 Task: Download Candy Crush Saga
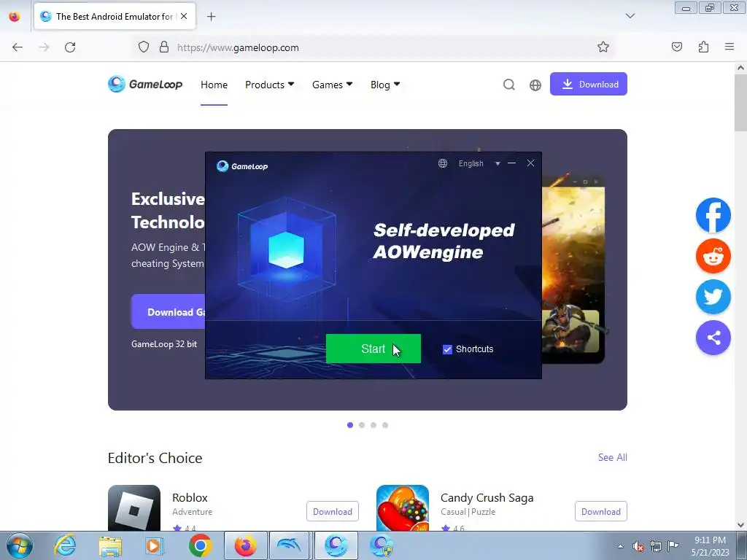[x=601, y=511]
